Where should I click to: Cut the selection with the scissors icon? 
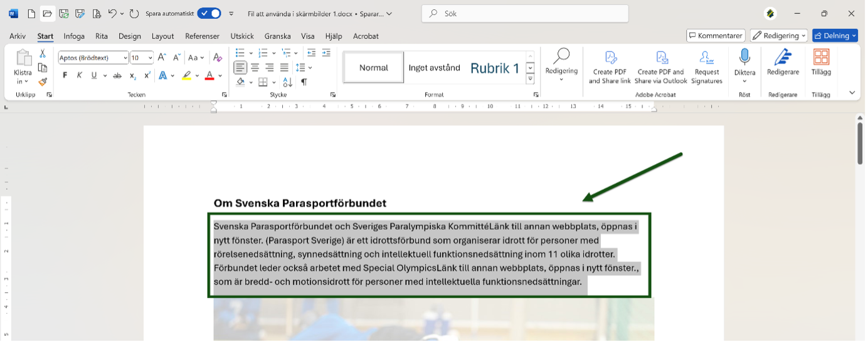pos(43,54)
